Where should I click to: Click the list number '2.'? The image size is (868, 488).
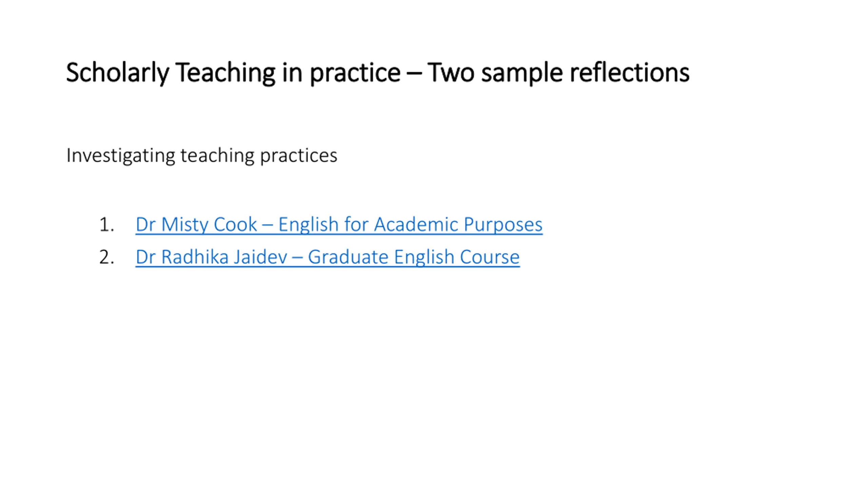pyautogui.click(x=106, y=257)
